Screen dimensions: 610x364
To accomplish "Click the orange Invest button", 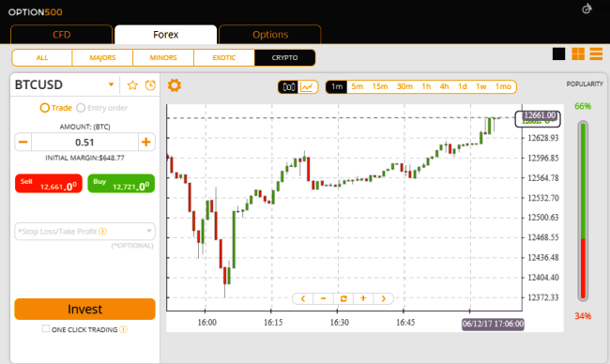I will [84, 310].
